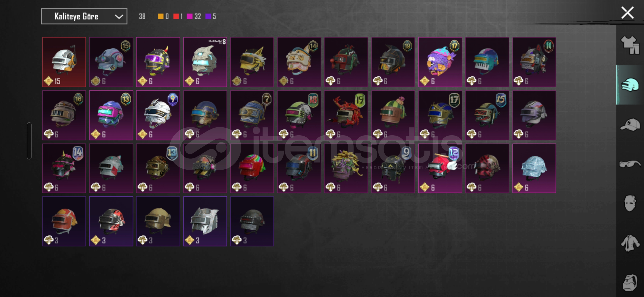644x297 pixels.
Task: Open the glasses category icon
Action: point(630,164)
